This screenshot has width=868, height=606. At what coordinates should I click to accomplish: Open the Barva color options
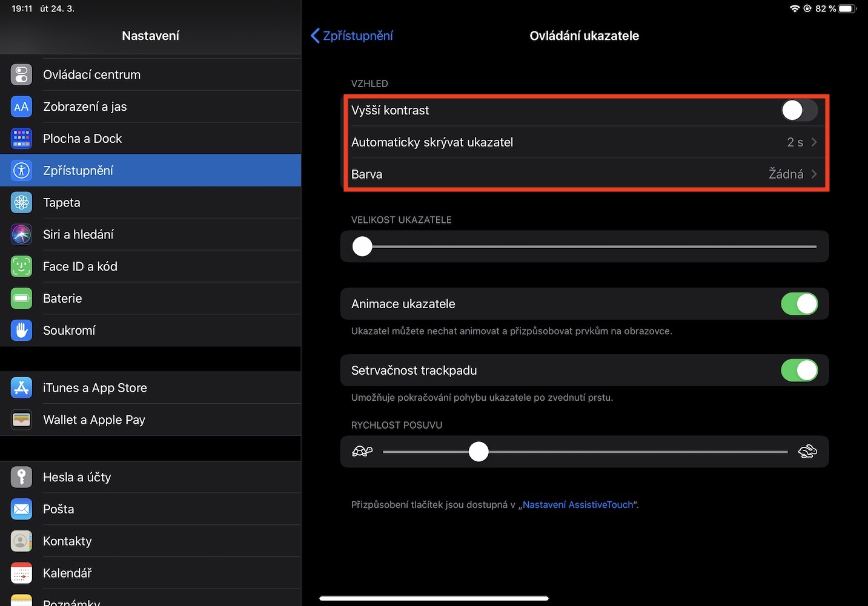pos(584,174)
